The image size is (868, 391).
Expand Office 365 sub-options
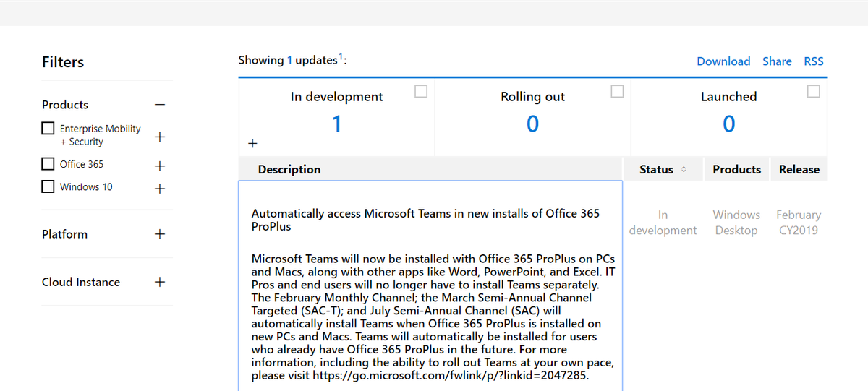pyautogui.click(x=160, y=166)
